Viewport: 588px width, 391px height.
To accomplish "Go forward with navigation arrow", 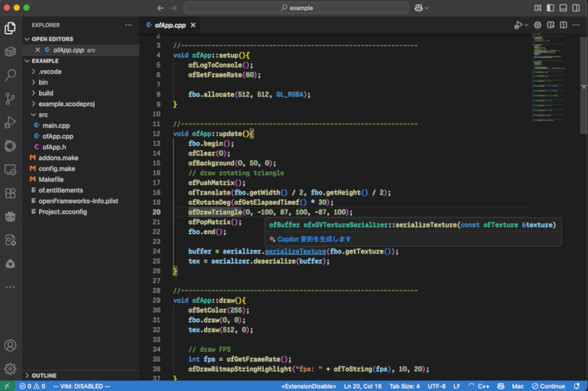I will click(x=173, y=8).
